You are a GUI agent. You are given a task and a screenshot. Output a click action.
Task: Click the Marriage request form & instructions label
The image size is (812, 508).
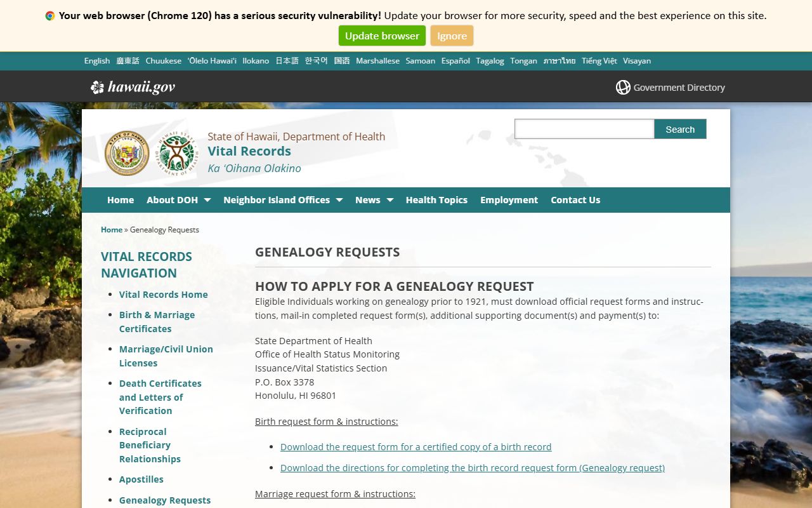[x=335, y=494]
